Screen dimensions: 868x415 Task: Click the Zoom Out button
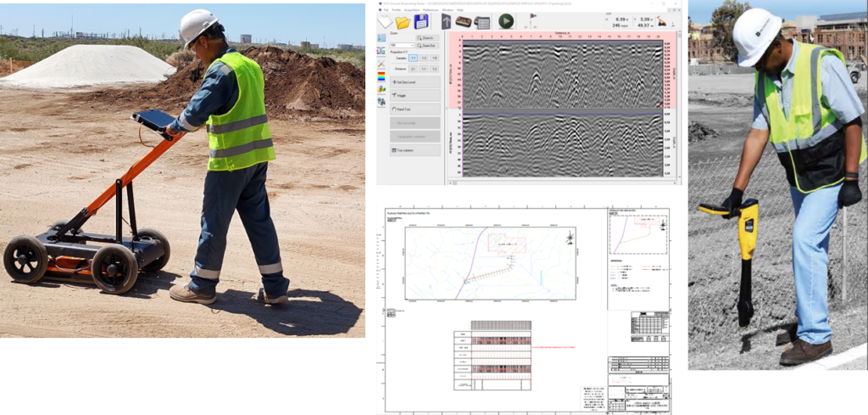(426, 45)
